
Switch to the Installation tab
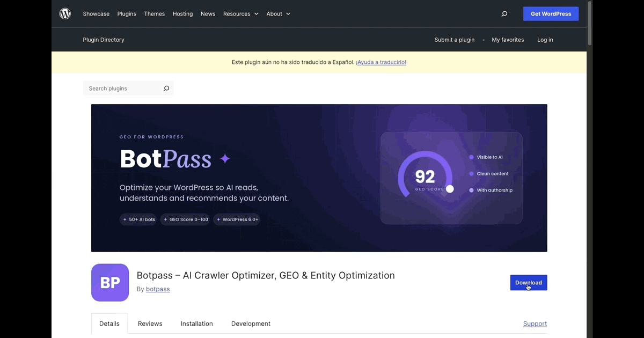tap(196, 324)
